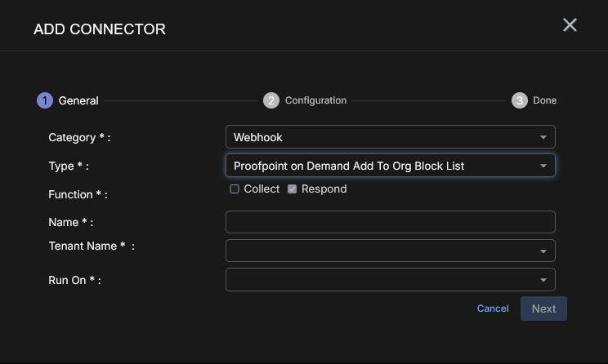608x364 pixels.
Task: Toggle the Respond function checkbox
Action: 292,189
